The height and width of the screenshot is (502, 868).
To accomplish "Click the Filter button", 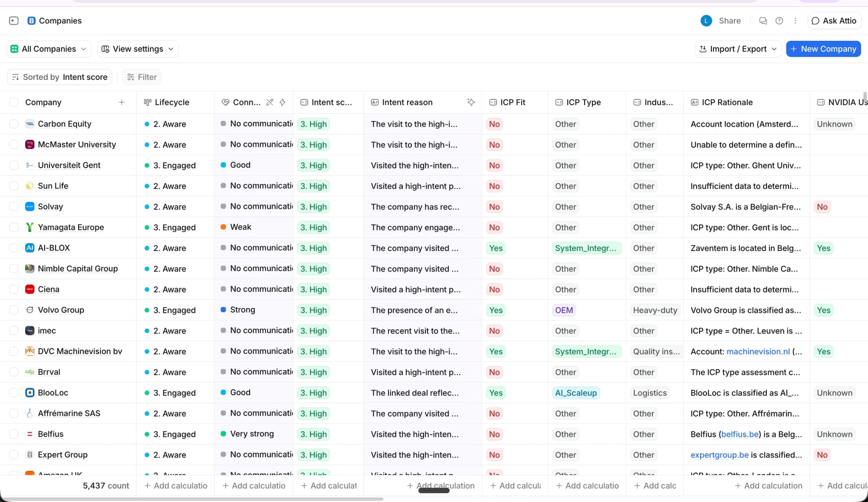I will point(142,77).
